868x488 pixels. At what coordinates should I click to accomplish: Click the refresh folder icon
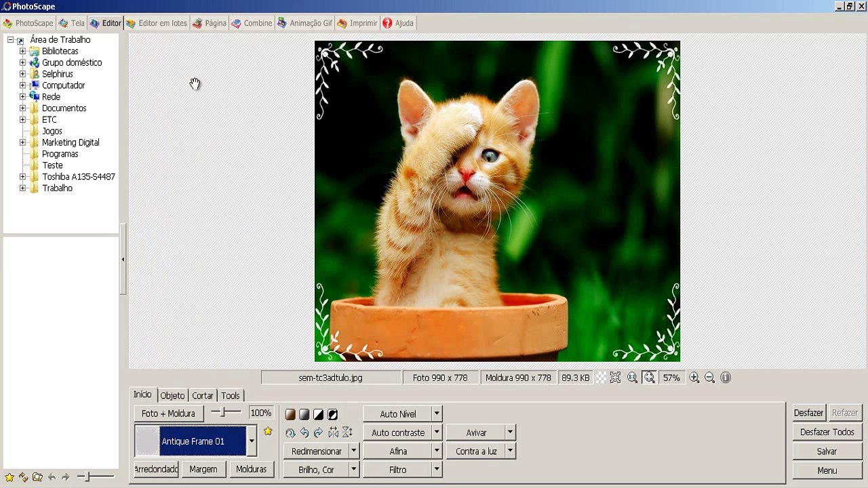[x=24, y=477]
